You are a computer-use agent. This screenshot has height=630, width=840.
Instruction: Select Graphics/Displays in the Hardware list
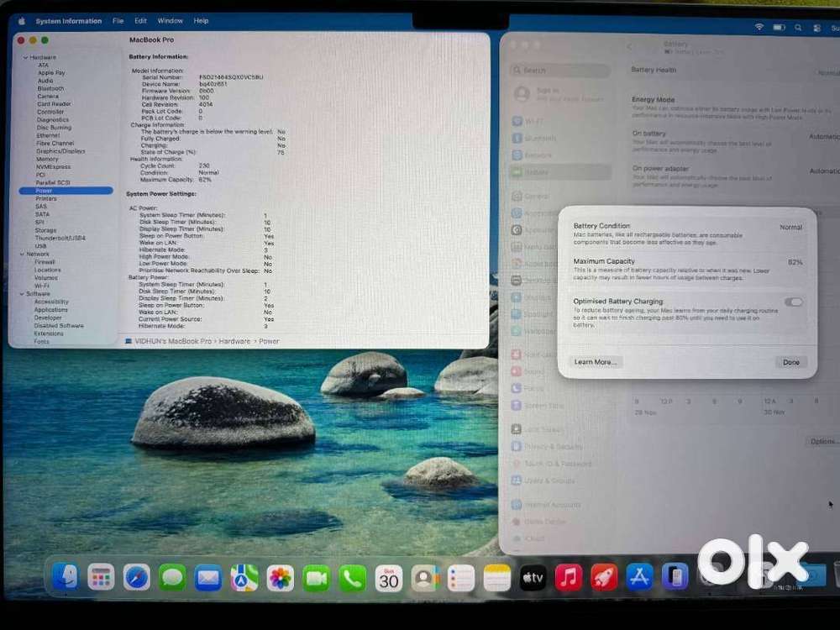click(x=60, y=151)
